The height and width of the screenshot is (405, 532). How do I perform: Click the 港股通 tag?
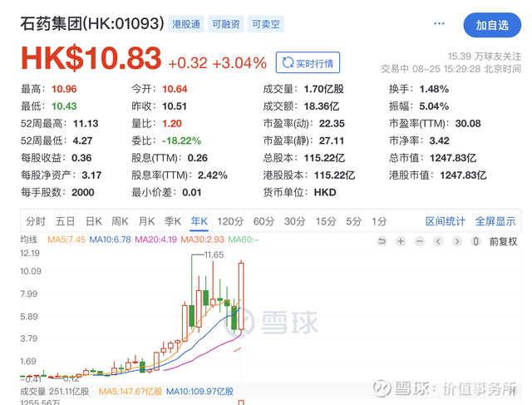pyautogui.click(x=186, y=24)
